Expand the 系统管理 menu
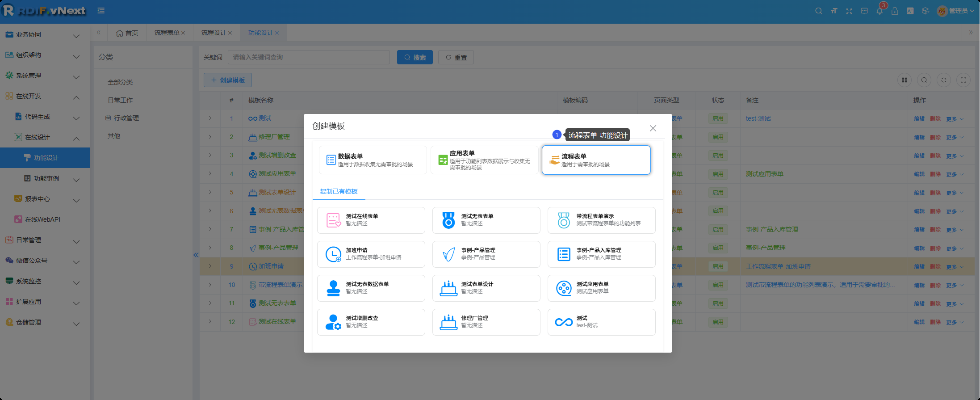The width and height of the screenshot is (980, 400). (45, 76)
